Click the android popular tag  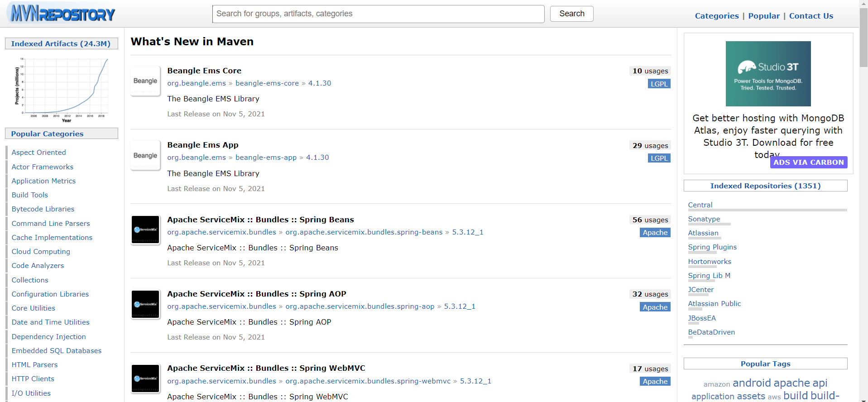pos(752,383)
